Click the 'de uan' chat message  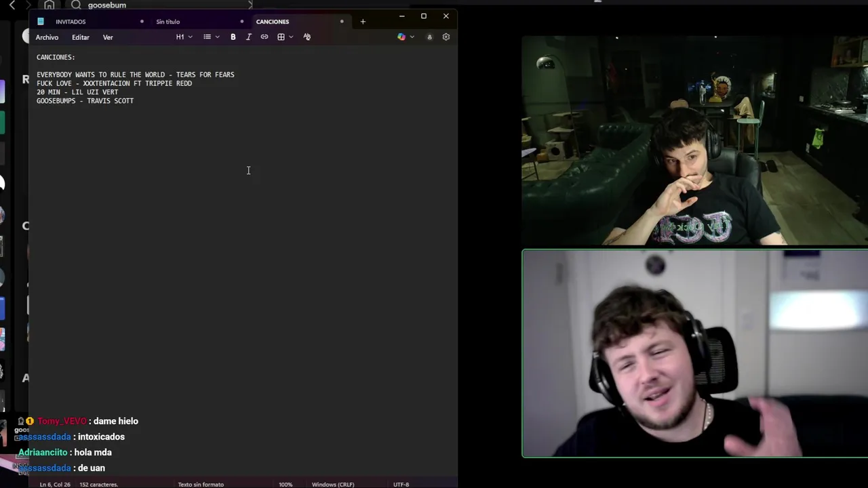click(92, 468)
